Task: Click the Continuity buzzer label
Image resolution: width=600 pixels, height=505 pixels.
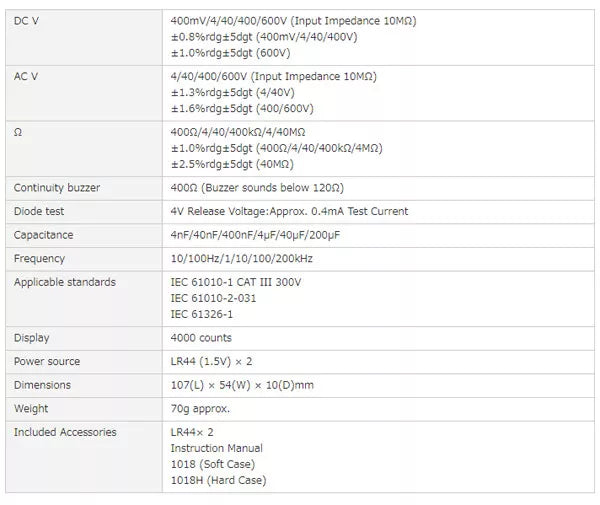Action: click(x=57, y=187)
